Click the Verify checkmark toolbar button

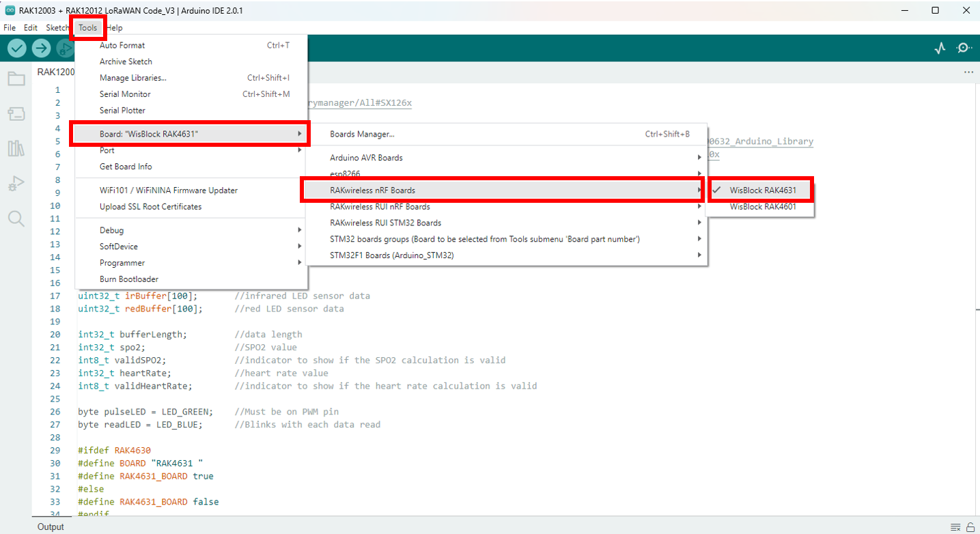pyautogui.click(x=17, y=48)
